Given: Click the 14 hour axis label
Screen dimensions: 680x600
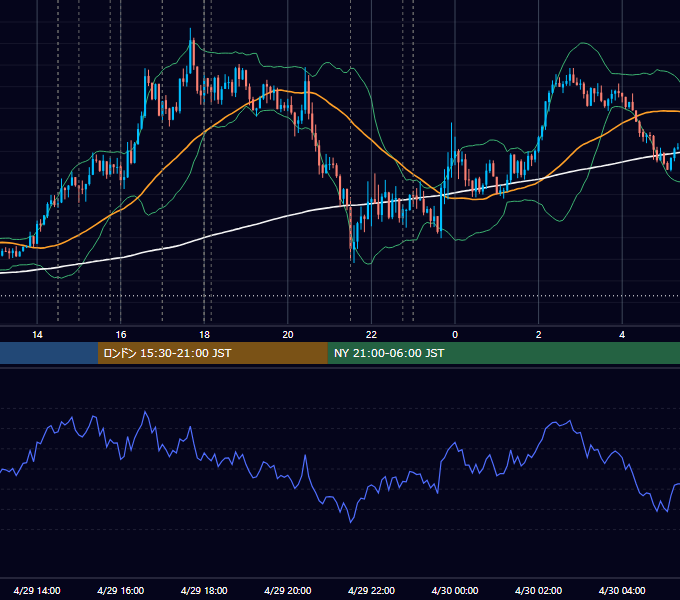Looking at the screenshot, I should point(37,335).
